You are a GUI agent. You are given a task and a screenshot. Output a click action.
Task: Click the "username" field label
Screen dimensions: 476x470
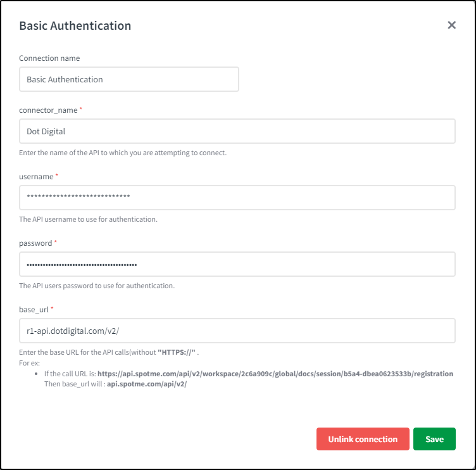[36, 177]
